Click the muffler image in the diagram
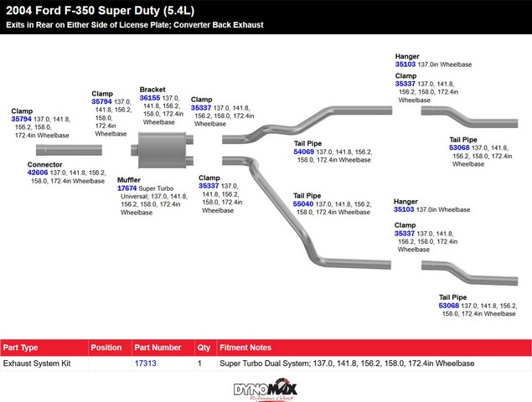 tap(163, 150)
